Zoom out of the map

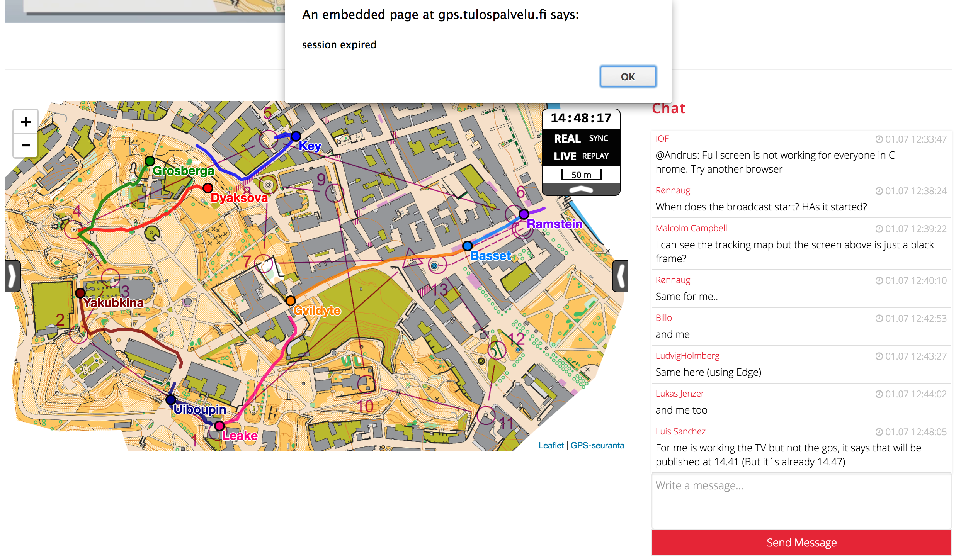click(26, 146)
